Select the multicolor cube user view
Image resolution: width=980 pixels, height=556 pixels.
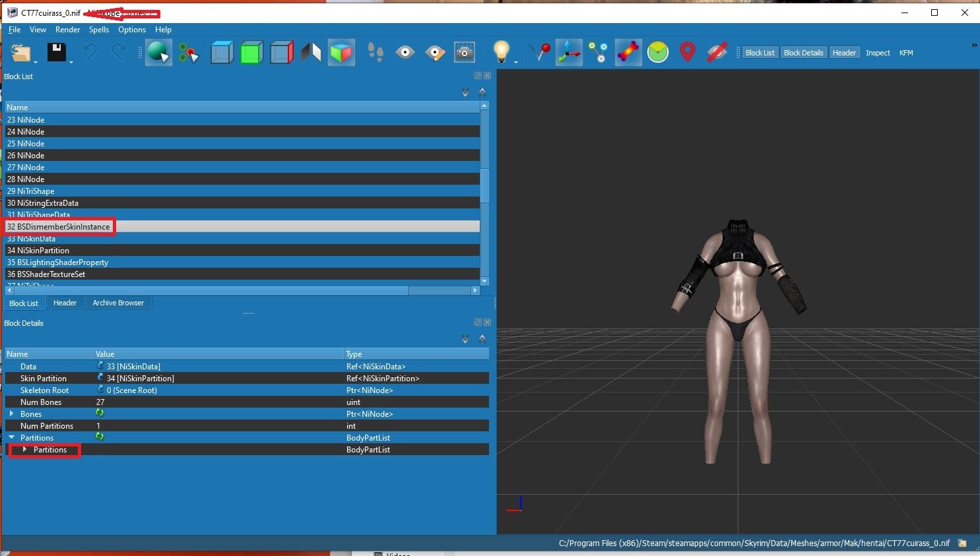[x=341, y=53]
